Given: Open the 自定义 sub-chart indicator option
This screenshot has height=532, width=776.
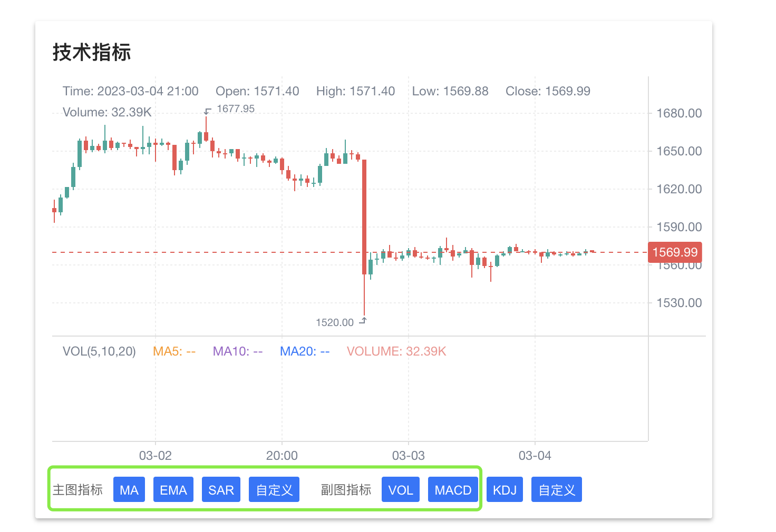Looking at the screenshot, I should [556, 489].
